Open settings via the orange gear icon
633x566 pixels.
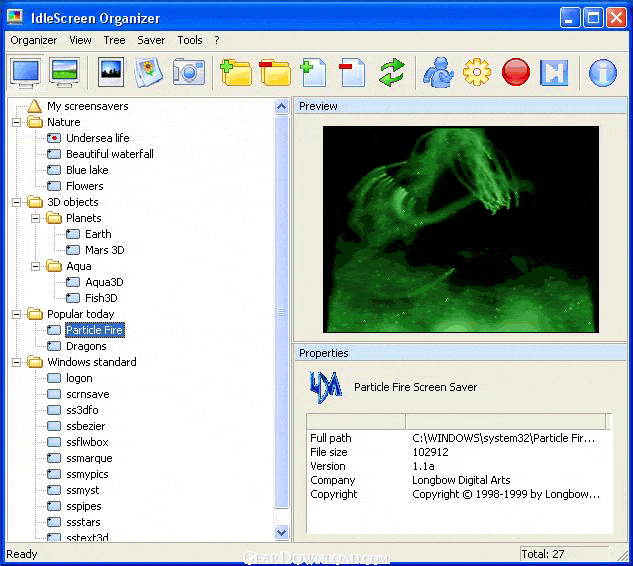[x=477, y=72]
